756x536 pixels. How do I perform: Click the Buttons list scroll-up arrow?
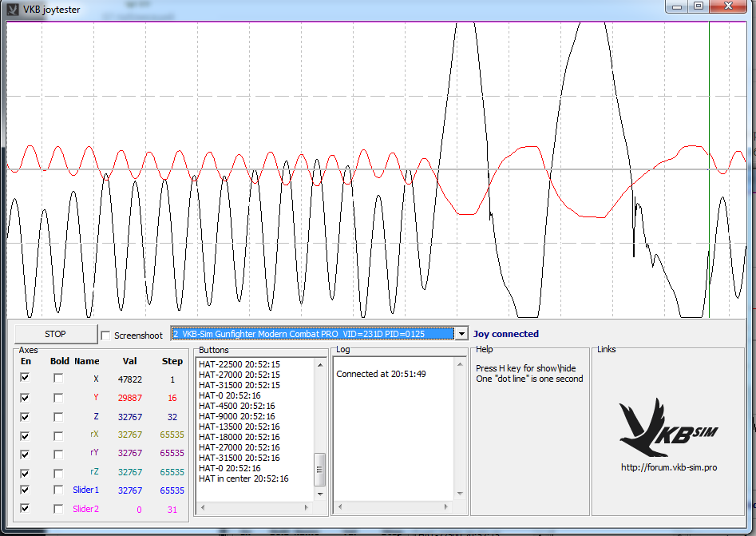(x=320, y=363)
